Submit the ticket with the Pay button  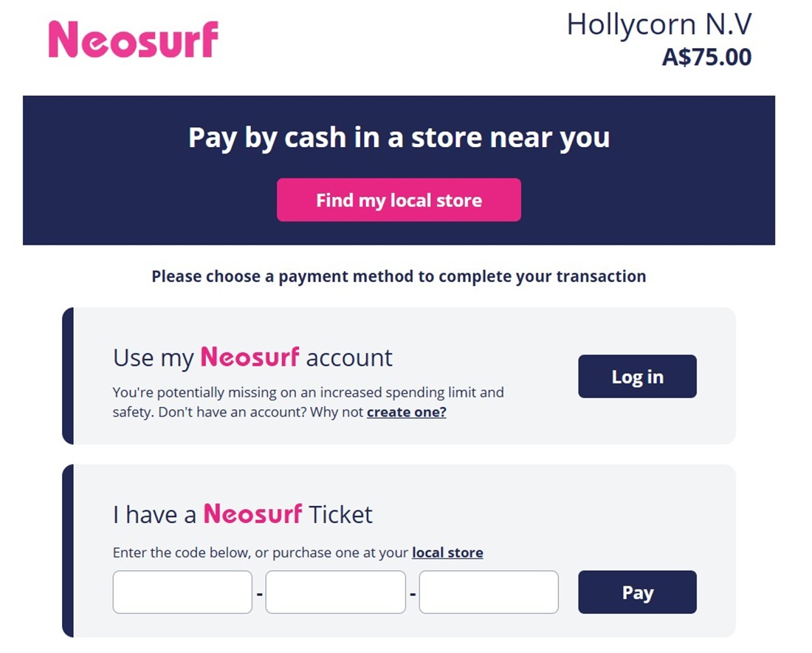[637, 592]
